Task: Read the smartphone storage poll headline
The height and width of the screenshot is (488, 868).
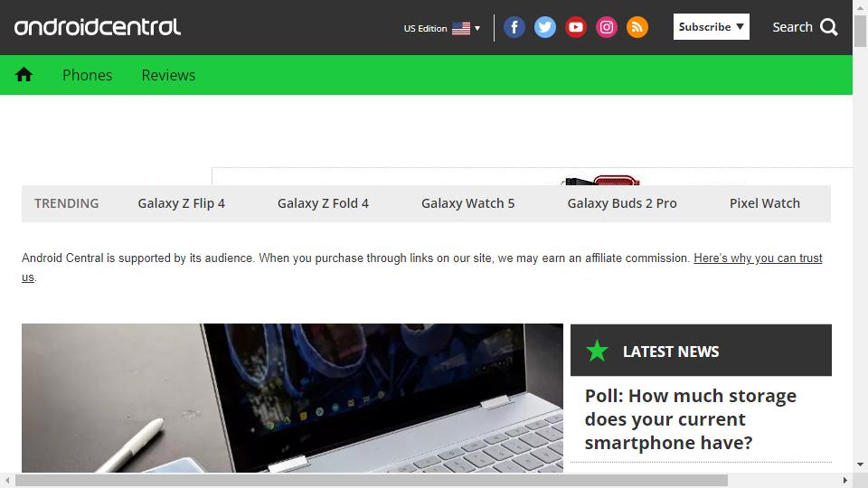Action: click(x=690, y=419)
